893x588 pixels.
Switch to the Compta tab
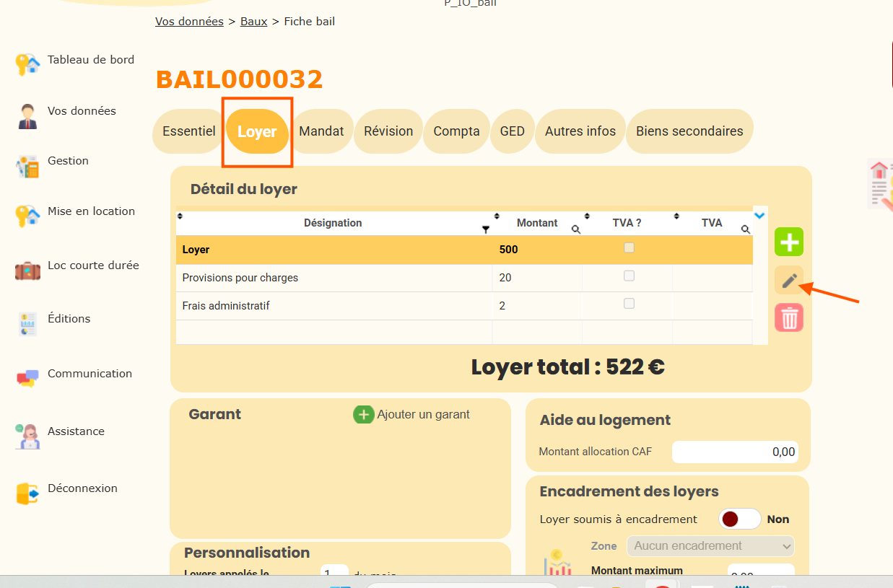[x=456, y=131]
